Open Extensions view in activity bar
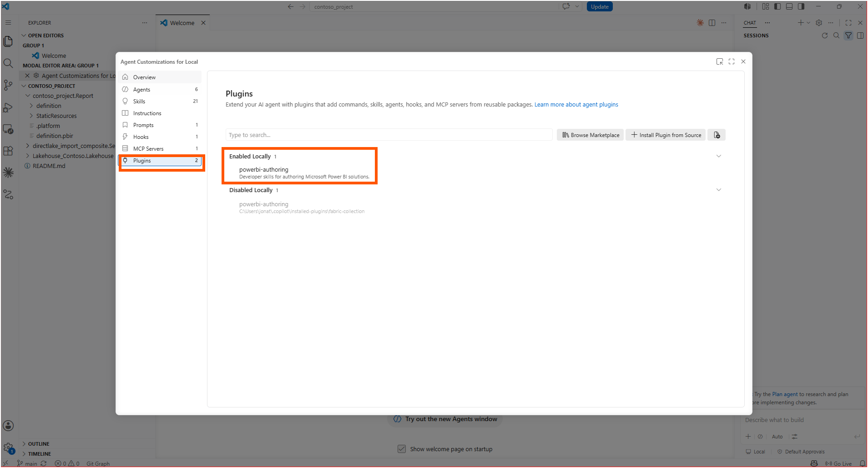Image resolution: width=868 pixels, height=468 pixels. pos(8,151)
